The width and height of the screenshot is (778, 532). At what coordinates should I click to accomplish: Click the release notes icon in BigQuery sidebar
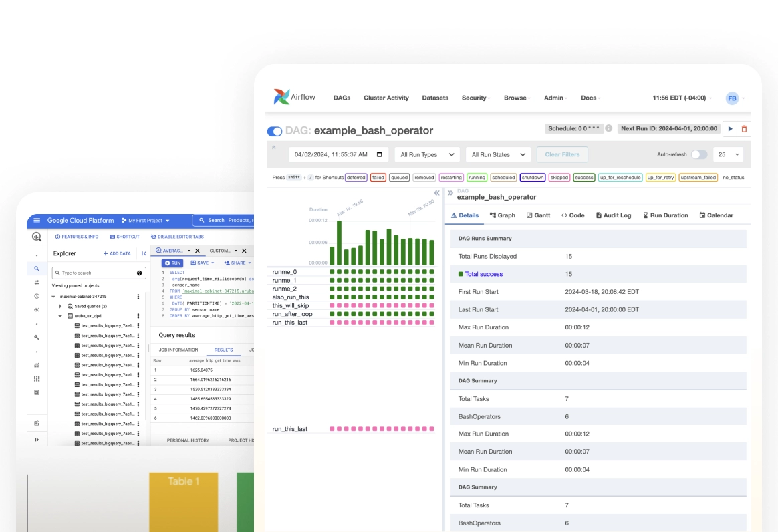[x=37, y=423]
